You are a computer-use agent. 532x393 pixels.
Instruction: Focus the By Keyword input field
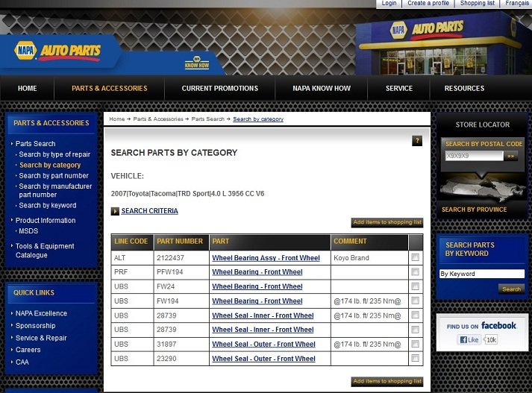pyautogui.click(x=482, y=274)
